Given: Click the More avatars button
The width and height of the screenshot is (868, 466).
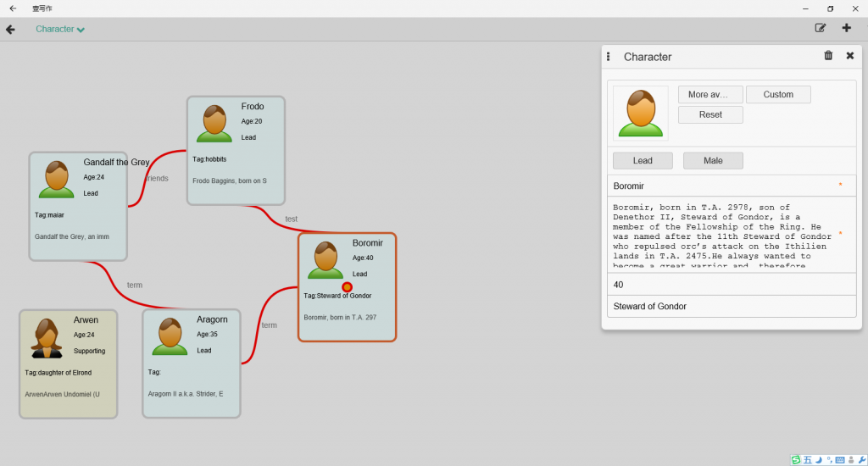Looking at the screenshot, I should (x=710, y=95).
